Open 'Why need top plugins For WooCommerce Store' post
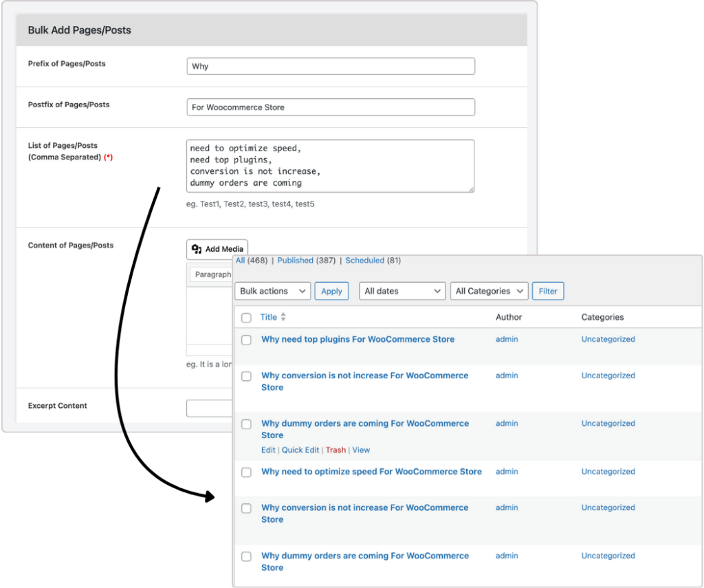 pos(357,339)
